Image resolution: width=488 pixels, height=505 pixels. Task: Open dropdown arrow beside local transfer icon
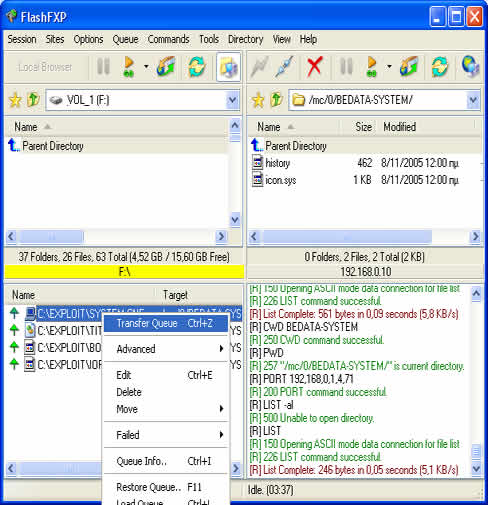coord(146,66)
